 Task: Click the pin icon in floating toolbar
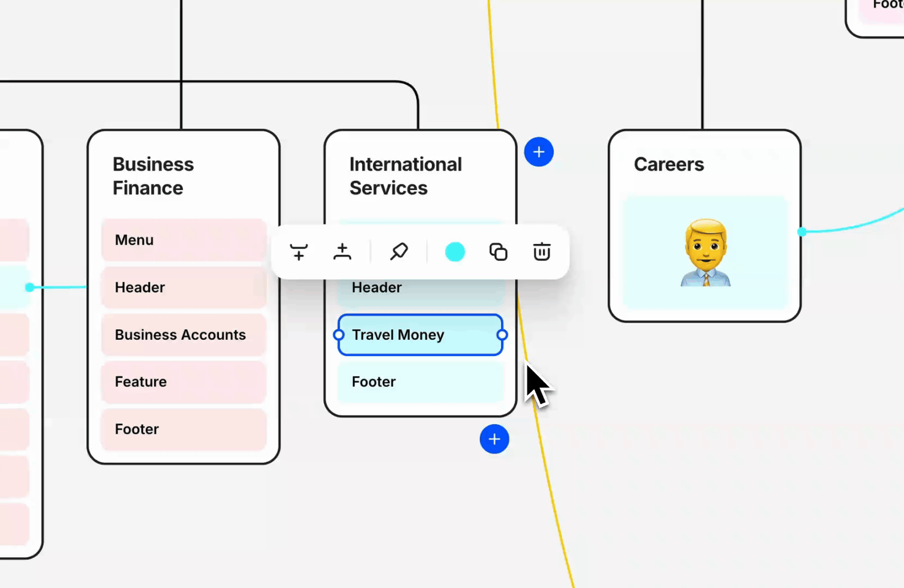(x=399, y=252)
